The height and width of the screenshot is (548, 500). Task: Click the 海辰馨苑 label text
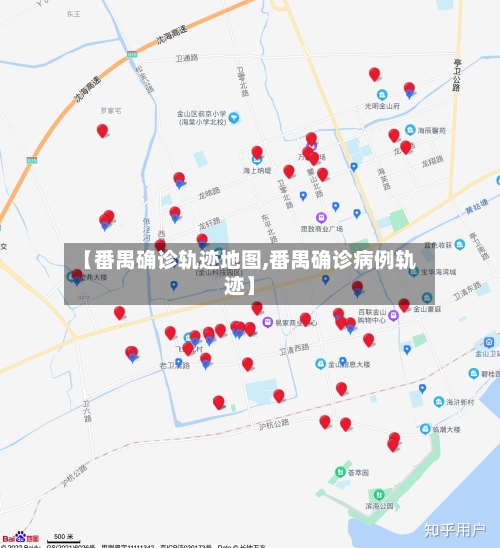point(432,130)
